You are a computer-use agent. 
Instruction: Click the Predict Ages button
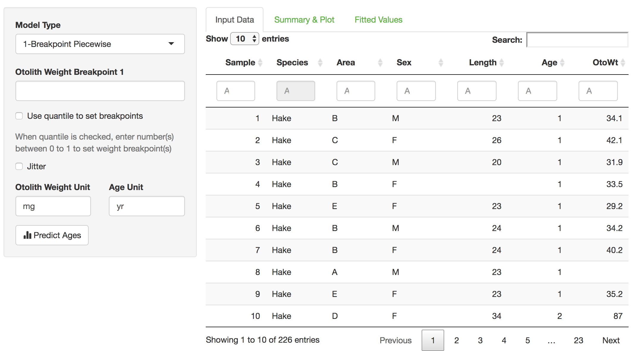click(x=52, y=235)
